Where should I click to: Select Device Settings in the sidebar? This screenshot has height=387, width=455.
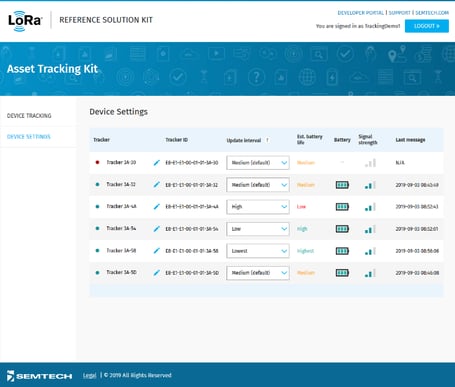click(29, 137)
